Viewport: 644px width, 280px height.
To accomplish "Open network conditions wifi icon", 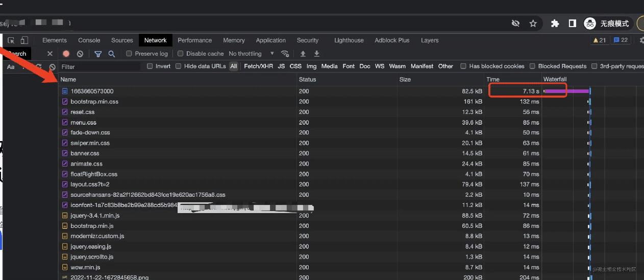I will [285, 54].
